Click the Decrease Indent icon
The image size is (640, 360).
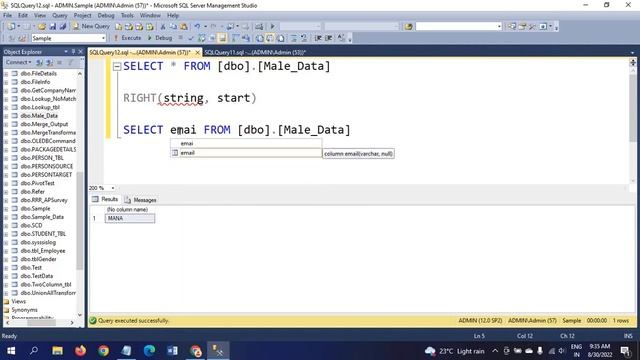click(x=318, y=38)
